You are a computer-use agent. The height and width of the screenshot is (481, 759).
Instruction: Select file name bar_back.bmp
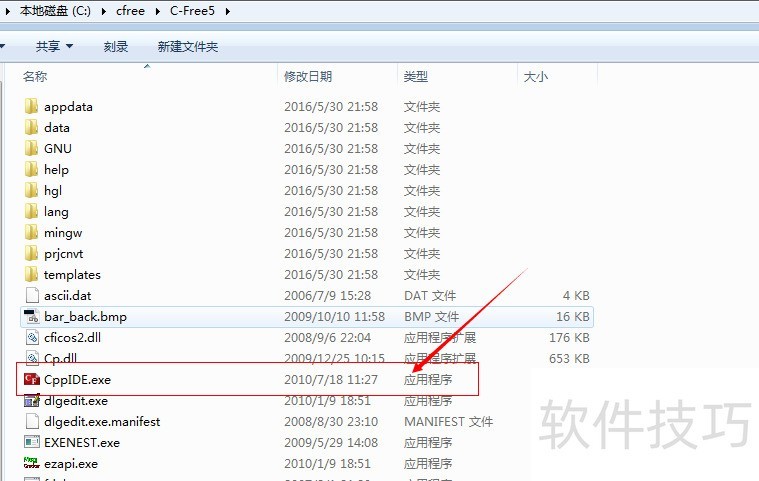click(85, 316)
